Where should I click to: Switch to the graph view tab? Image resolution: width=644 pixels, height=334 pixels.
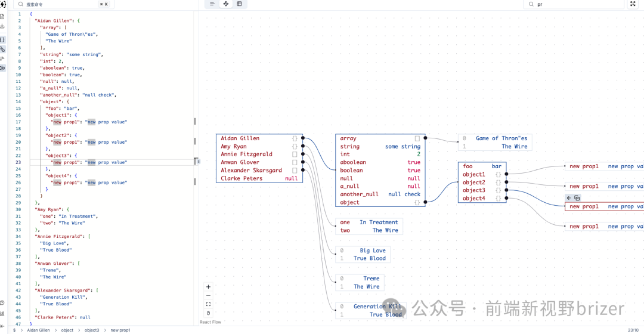click(226, 4)
